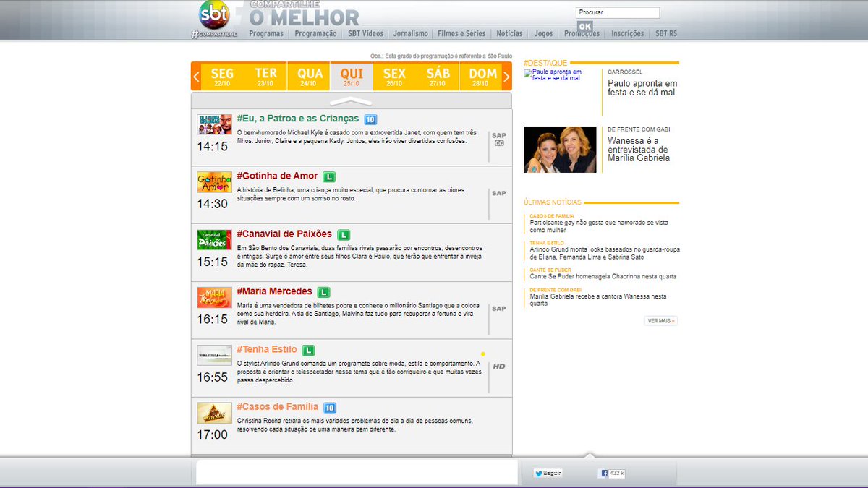
Task: Open the Promoções menu
Action: 582,33
